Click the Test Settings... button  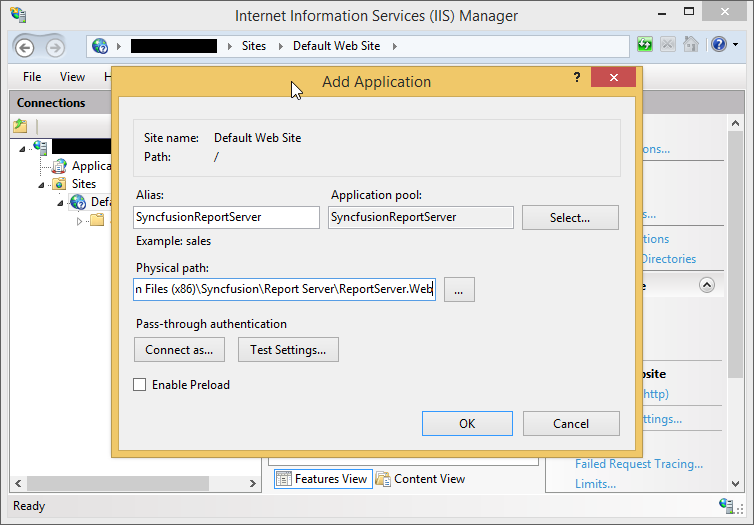[288, 350]
